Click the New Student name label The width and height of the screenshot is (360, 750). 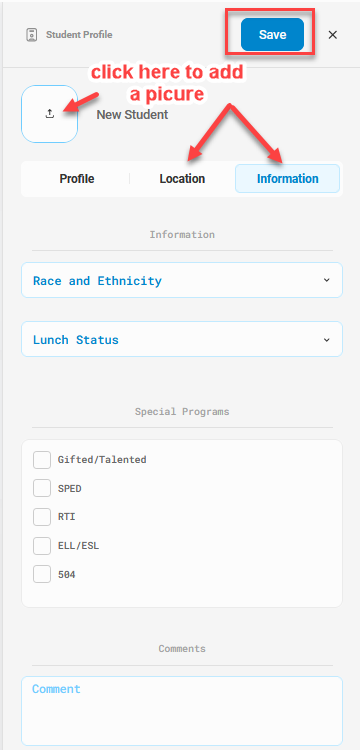[x=132, y=115]
